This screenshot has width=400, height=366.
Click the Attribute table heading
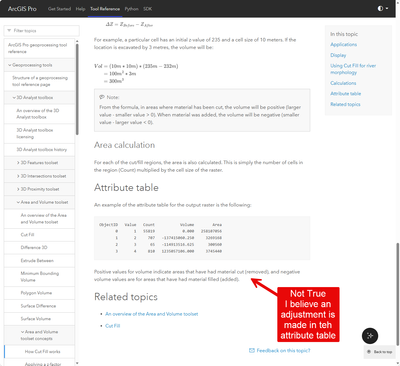[x=126, y=187]
